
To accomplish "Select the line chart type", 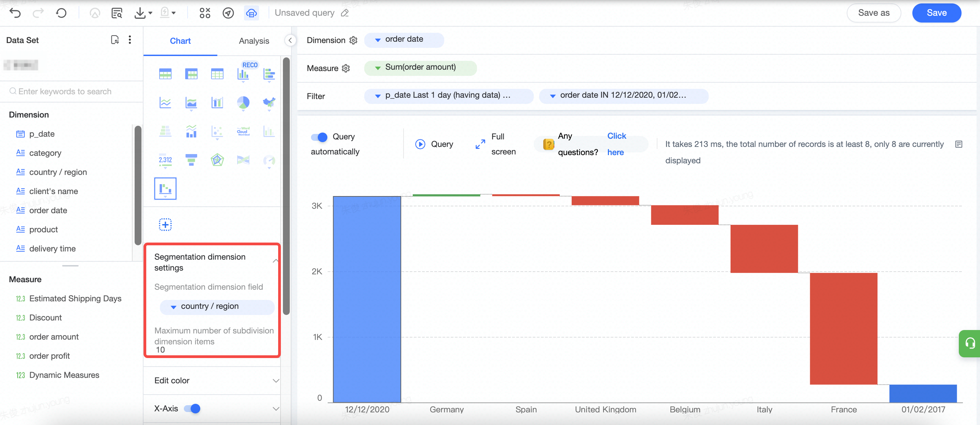I will tap(165, 103).
